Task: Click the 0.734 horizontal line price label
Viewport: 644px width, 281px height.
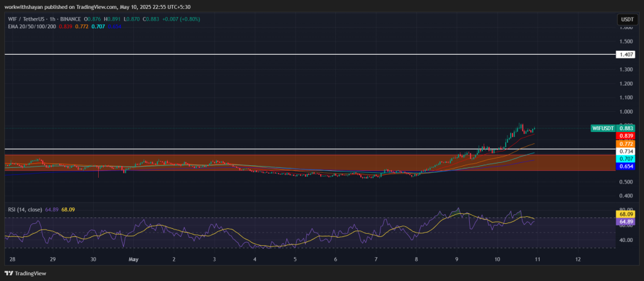Action: tap(626, 152)
